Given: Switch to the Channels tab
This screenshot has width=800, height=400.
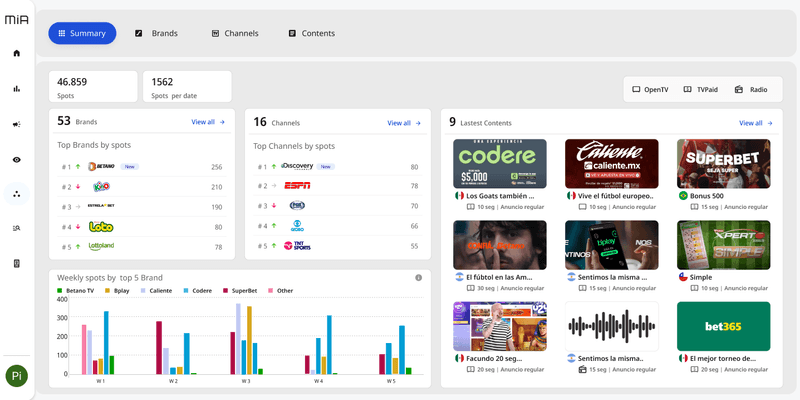Looking at the screenshot, I should [235, 33].
